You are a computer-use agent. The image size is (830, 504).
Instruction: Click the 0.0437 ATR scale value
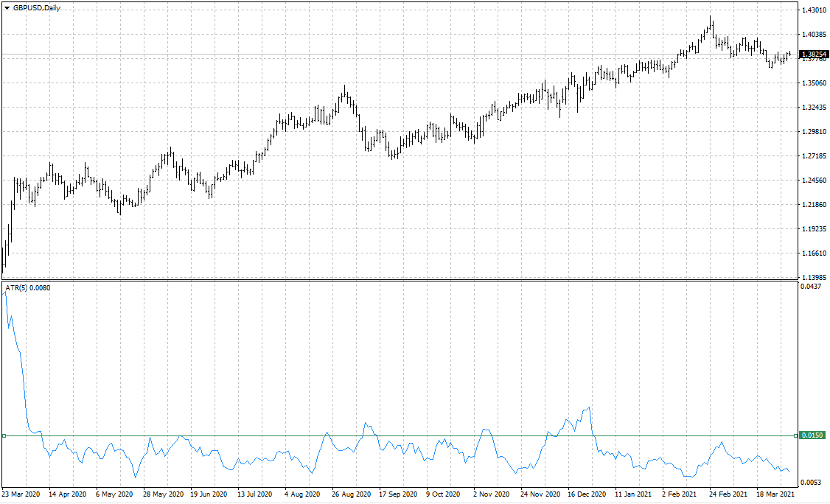coord(811,287)
